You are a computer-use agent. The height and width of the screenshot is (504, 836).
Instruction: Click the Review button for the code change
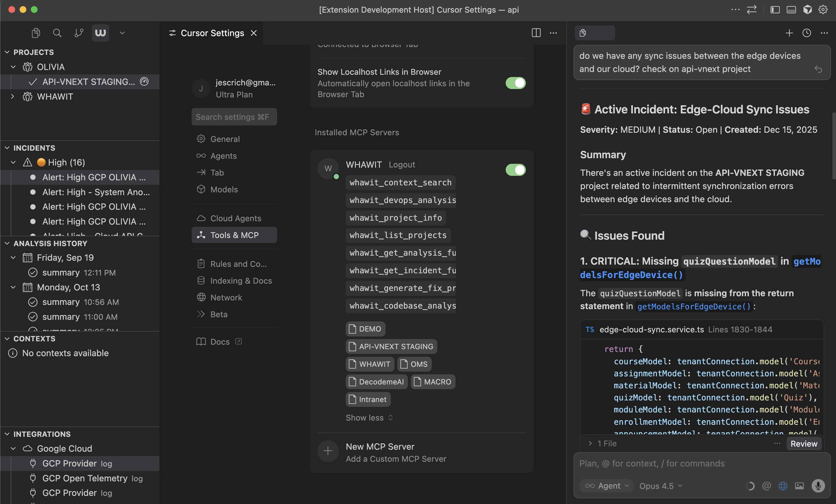[x=804, y=443]
